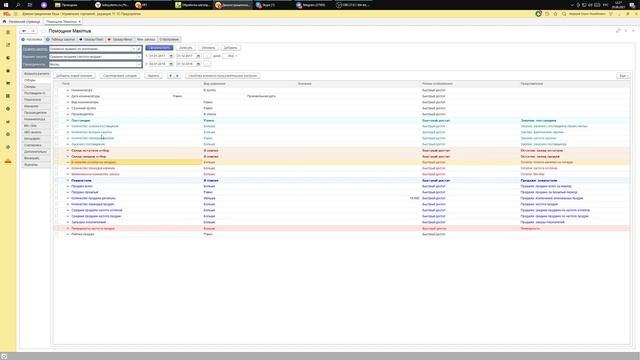Viewport: 640px width, 360px height.
Task: Click the Добавить button in top row
Action: point(231,48)
